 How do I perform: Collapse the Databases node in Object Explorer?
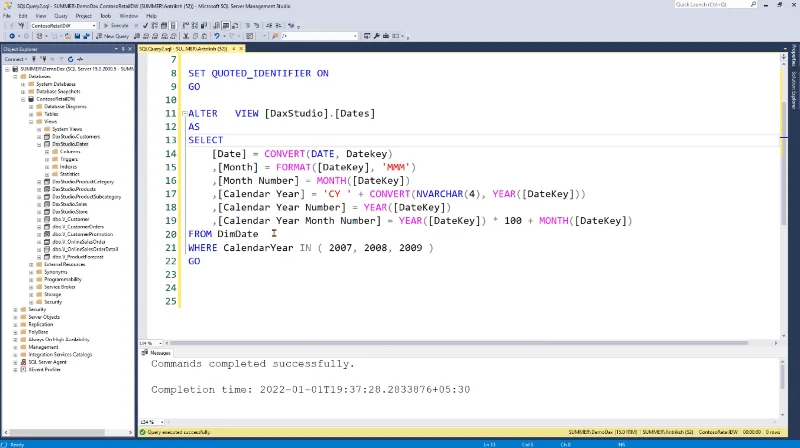(x=15, y=77)
